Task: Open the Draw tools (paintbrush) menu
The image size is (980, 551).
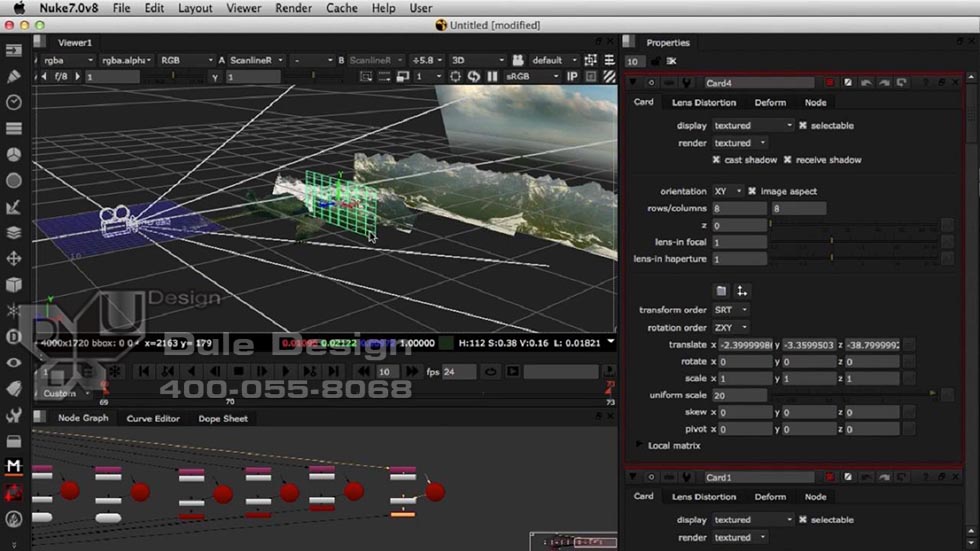Action: 14,76
